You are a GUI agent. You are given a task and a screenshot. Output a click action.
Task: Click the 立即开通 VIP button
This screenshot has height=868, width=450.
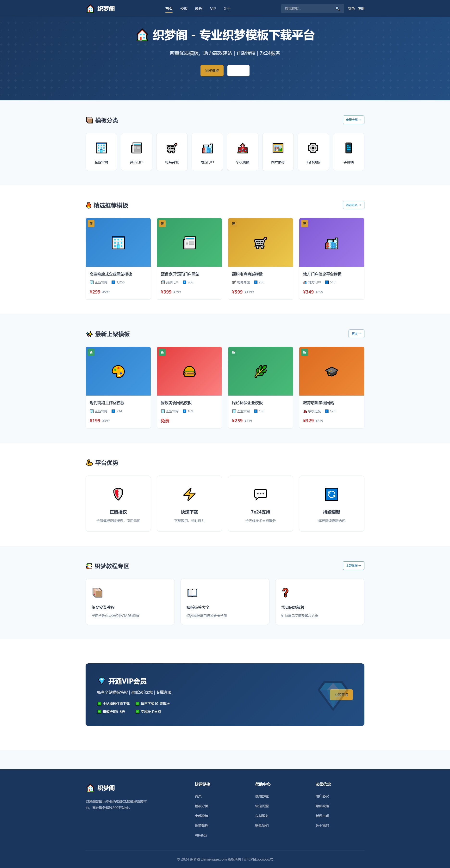(x=341, y=695)
